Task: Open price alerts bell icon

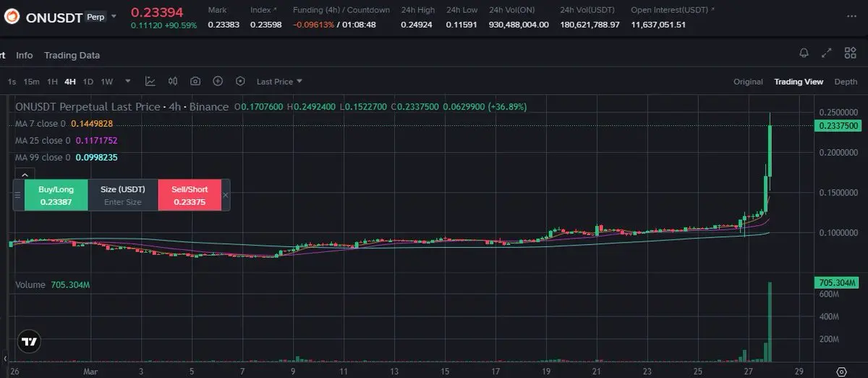Action: pyautogui.click(x=804, y=53)
